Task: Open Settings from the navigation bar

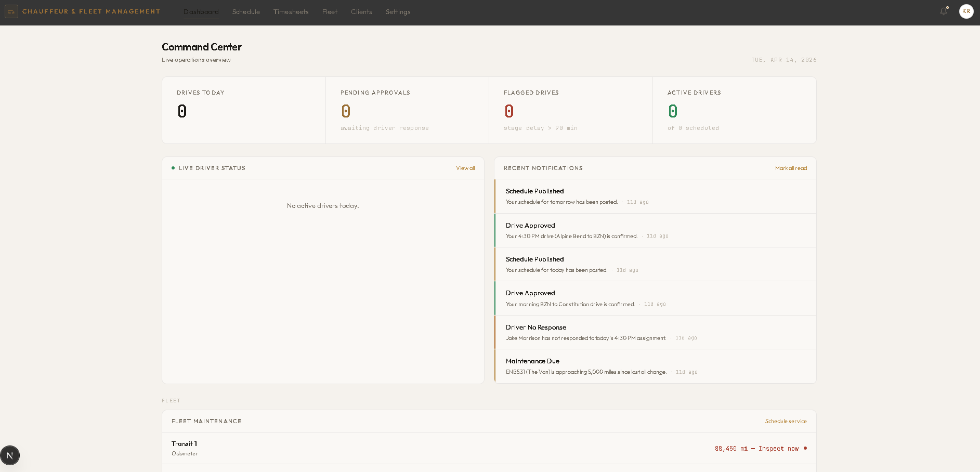Action: [398, 11]
